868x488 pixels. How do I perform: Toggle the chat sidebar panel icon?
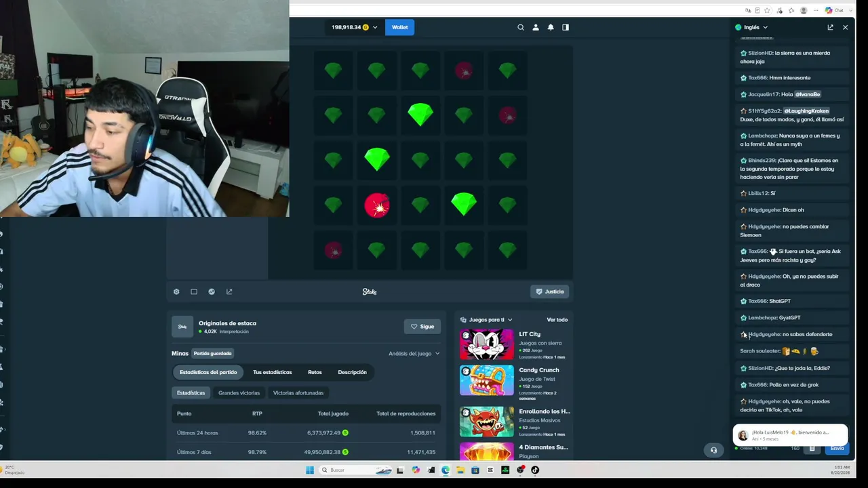566,27
